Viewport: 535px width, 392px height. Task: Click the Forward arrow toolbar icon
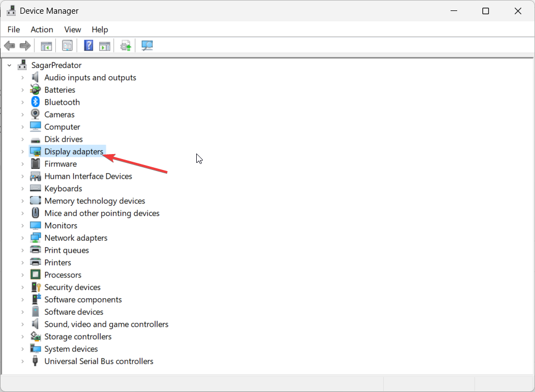[x=25, y=46]
